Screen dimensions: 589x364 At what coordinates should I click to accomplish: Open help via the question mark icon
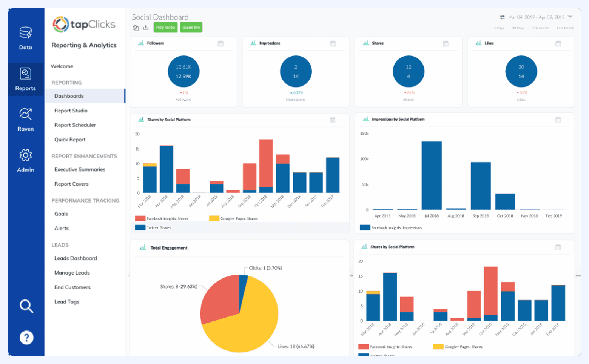[26, 337]
